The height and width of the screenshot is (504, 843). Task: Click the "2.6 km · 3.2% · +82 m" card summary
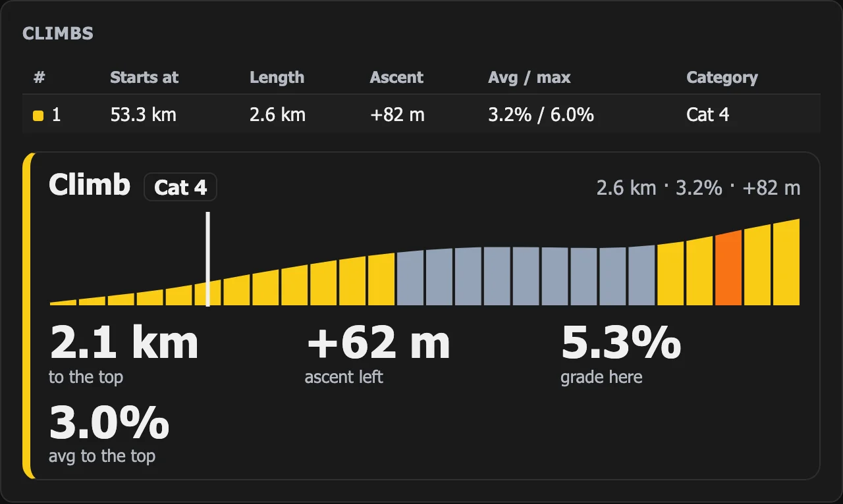[698, 188]
